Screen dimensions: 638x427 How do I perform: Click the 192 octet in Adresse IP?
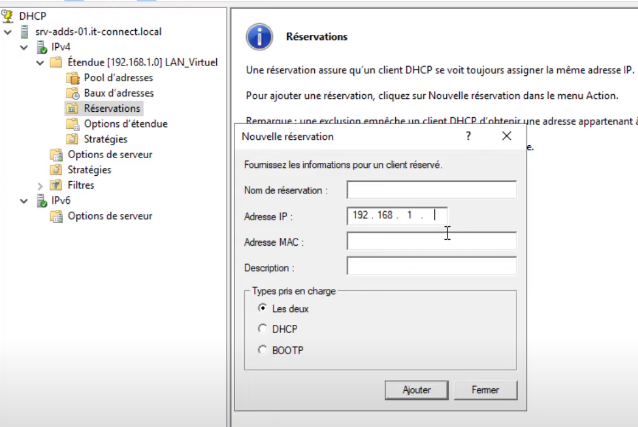point(361,215)
